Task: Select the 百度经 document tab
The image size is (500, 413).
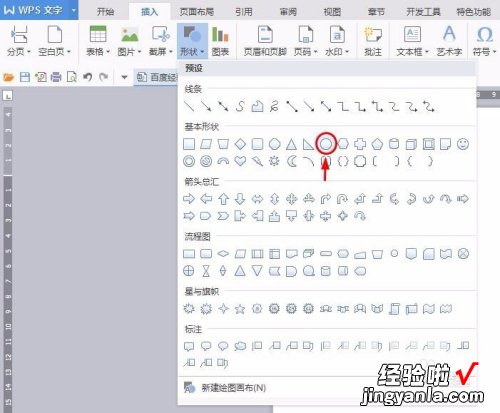Action: 157,77
